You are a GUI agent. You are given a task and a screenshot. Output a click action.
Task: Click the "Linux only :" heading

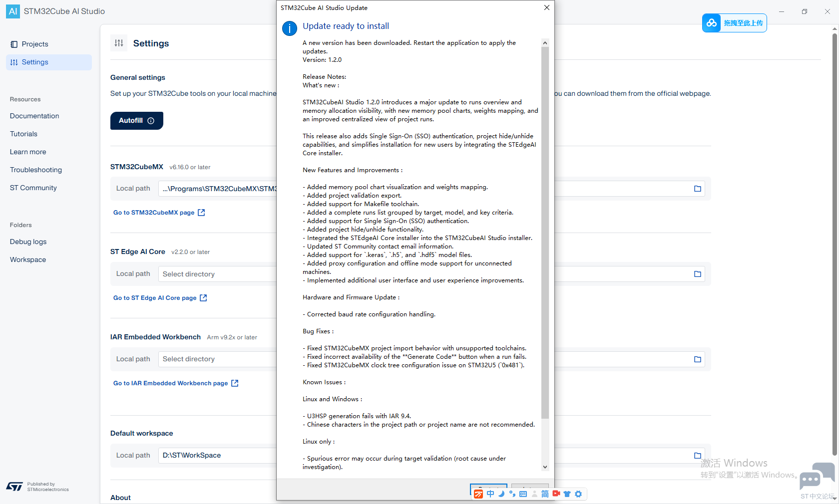pos(319,442)
